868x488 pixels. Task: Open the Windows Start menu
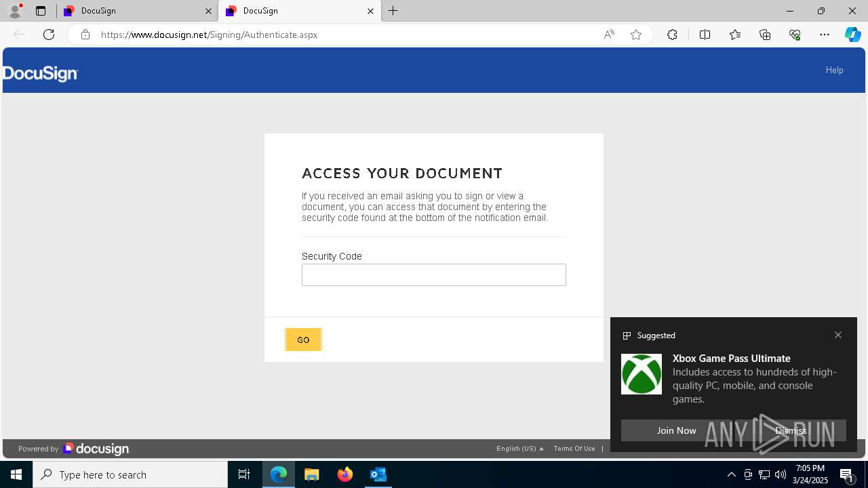pos(16,474)
